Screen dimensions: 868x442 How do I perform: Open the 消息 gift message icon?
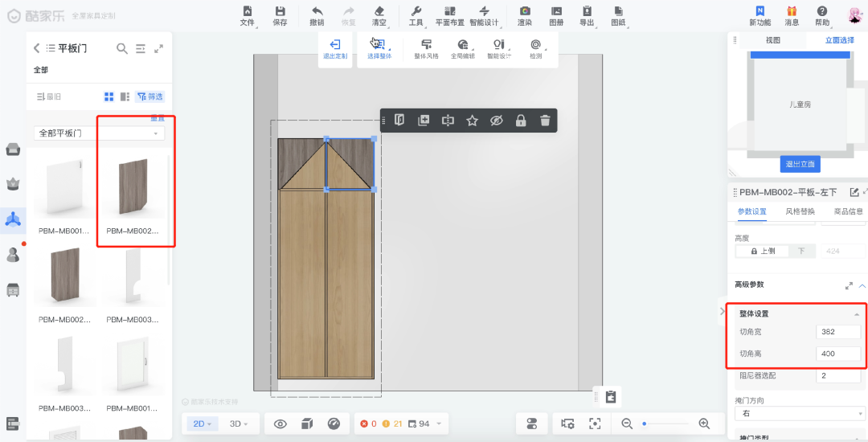(x=792, y=11)
